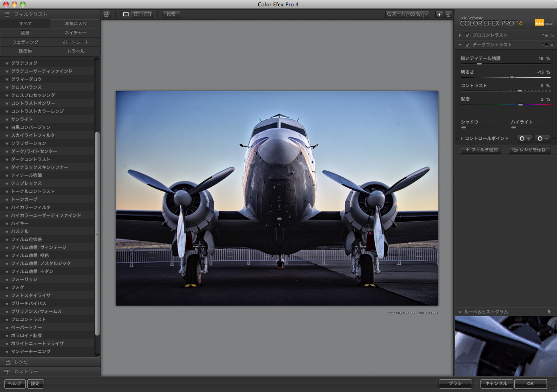Click the background brightness lightbulb icon
Viewport: 557px width, 392px height.
tap(439, 14)
